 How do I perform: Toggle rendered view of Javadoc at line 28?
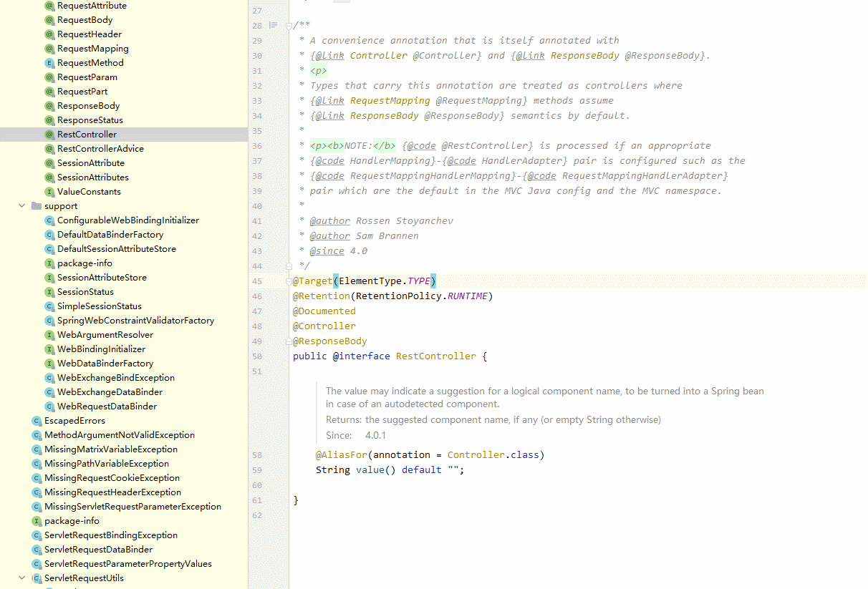(x=273, y=26)
